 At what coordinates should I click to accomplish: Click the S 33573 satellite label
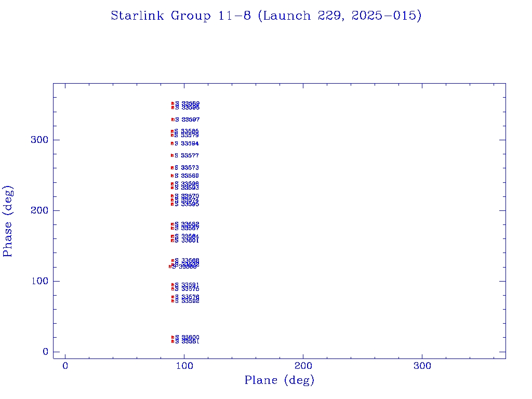tap(187, 168)
